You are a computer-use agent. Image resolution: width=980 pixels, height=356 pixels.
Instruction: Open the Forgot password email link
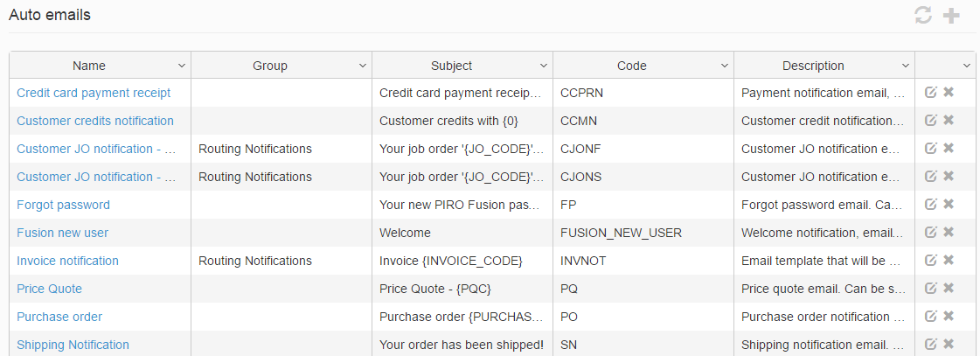point(63,205)
